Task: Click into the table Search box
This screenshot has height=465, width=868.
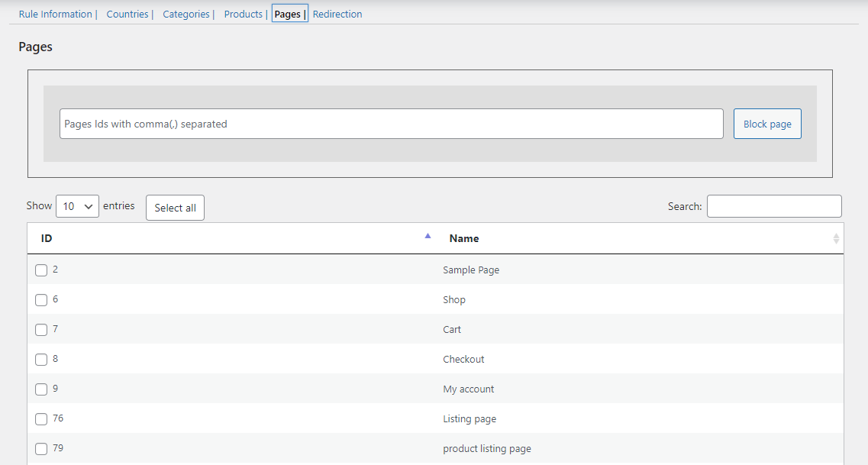Action: (773, 206)
